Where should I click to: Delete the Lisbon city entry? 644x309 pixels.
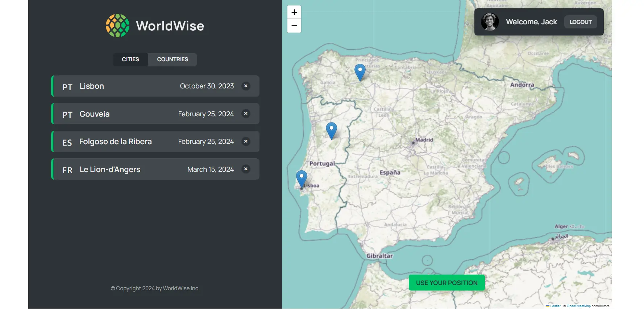click(246, 86)
